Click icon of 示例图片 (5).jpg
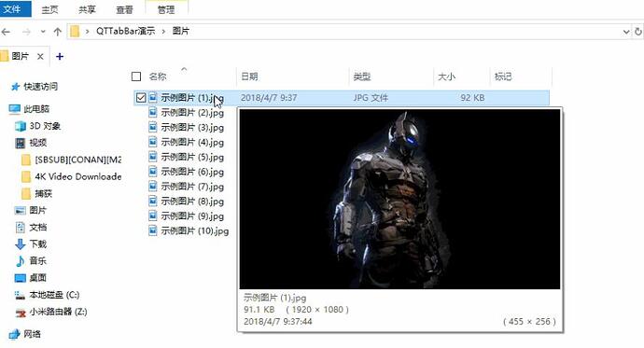 tap(153, 157)
